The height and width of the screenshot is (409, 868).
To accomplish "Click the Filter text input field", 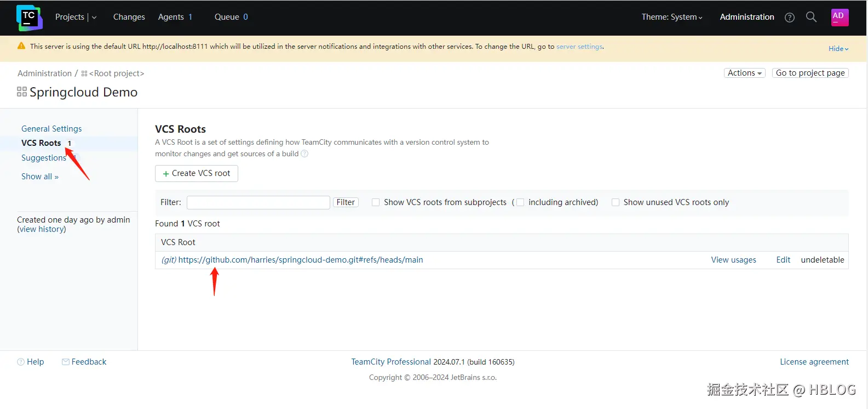I will click(258, 202).
